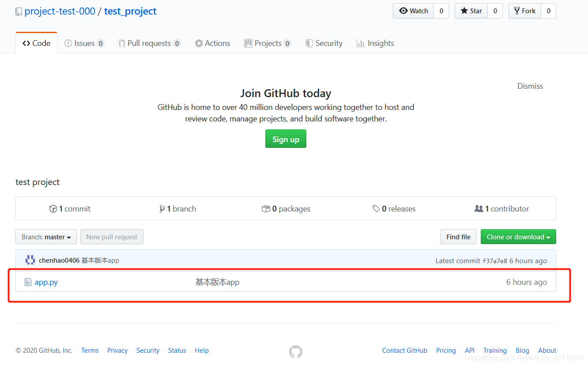Click the package icon beside 0 packages
This screenshot has width=588, height=366.
click(266, 209)
